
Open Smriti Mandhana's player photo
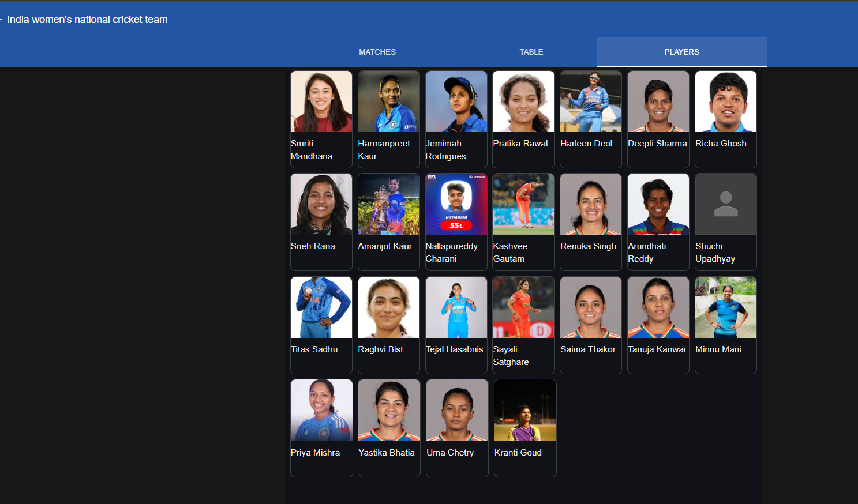321,101
